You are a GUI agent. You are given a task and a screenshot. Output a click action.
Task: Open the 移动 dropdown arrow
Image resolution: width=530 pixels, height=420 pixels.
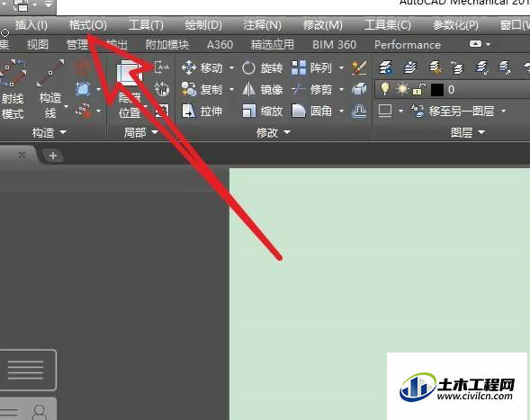232,68
